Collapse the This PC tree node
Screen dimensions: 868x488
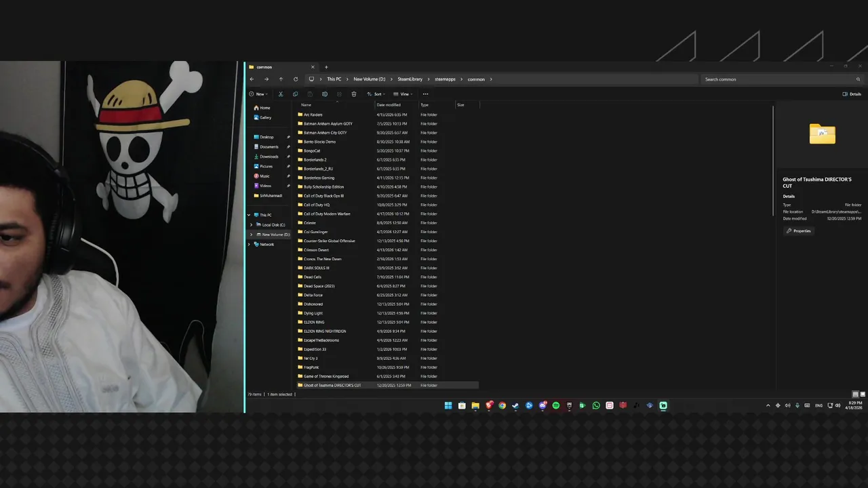[249, 215]
